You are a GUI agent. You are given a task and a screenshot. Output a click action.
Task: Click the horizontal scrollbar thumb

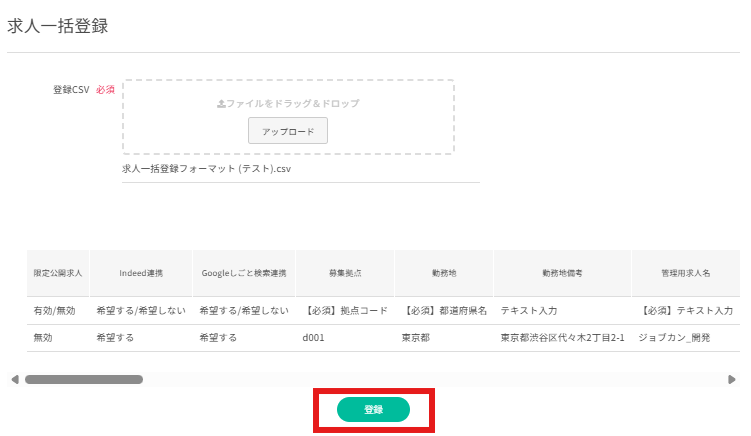pyautogui.click(x=84, y=380)
